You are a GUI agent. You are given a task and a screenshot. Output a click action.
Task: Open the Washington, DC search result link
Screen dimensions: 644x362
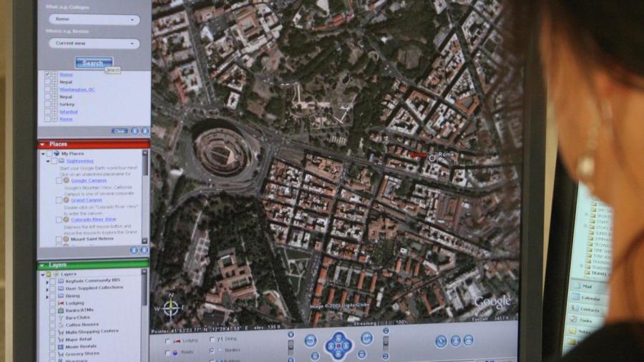click(x=77, y=89)
